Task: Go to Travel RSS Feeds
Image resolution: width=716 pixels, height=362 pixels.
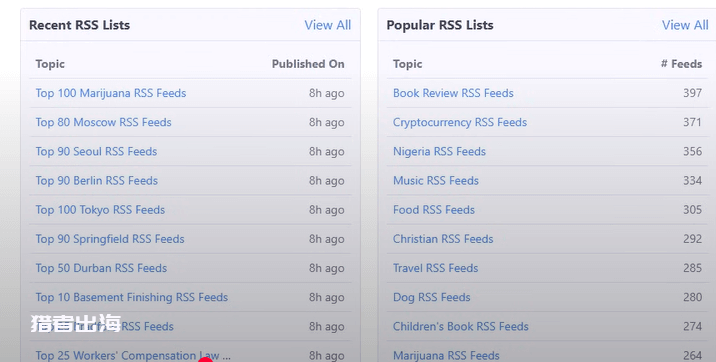Action: coord(436,268)
